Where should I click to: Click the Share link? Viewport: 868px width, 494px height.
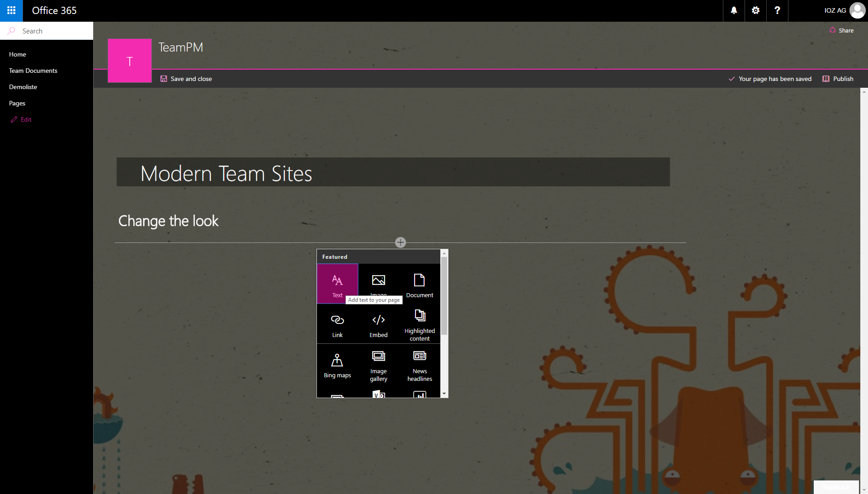pyautogui.click(x=841, y=30)
